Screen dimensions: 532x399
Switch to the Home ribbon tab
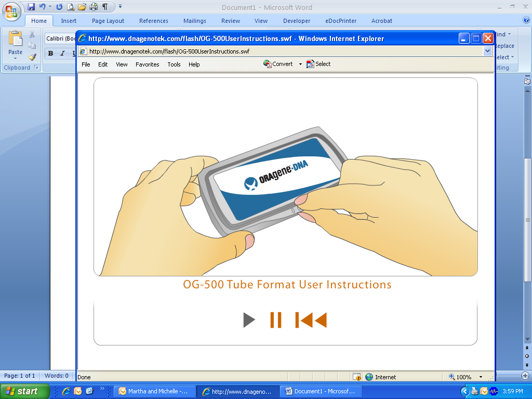(39, 21)
